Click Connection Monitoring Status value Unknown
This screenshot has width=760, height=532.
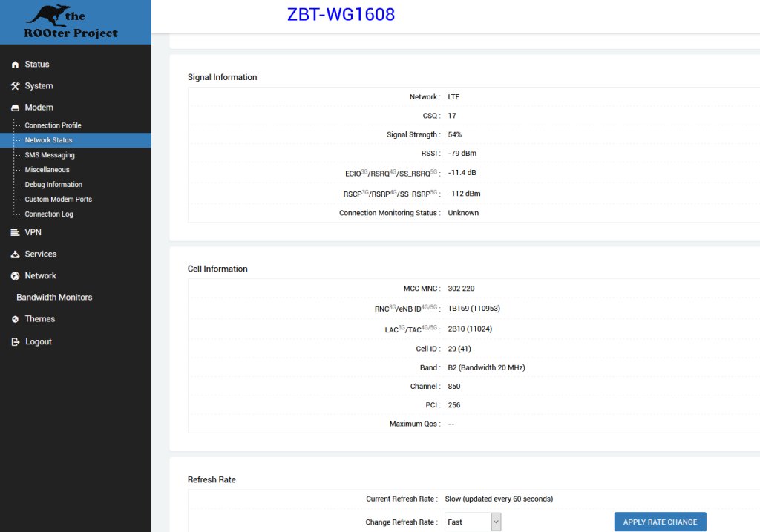[463, 213]
